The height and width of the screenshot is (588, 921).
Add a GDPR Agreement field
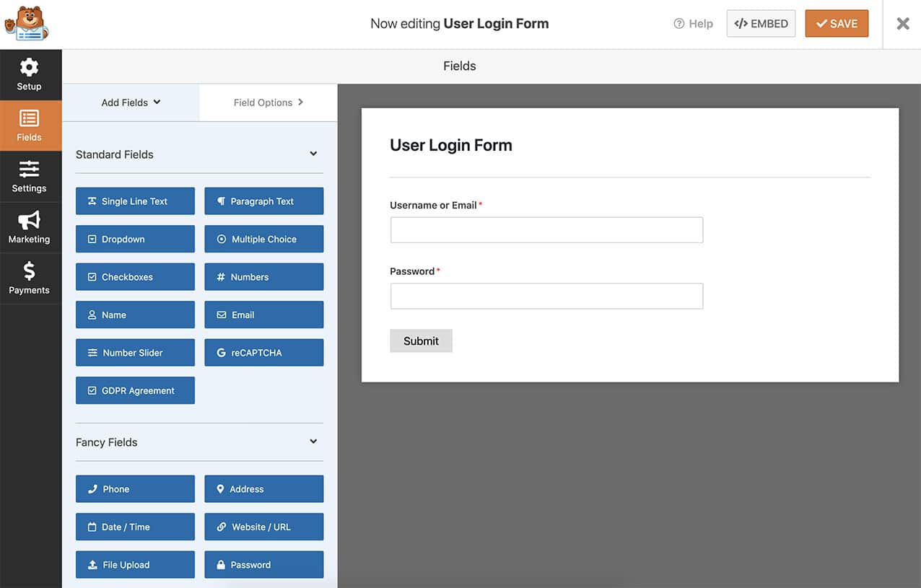pyautogui.click(x=135, y=390)
